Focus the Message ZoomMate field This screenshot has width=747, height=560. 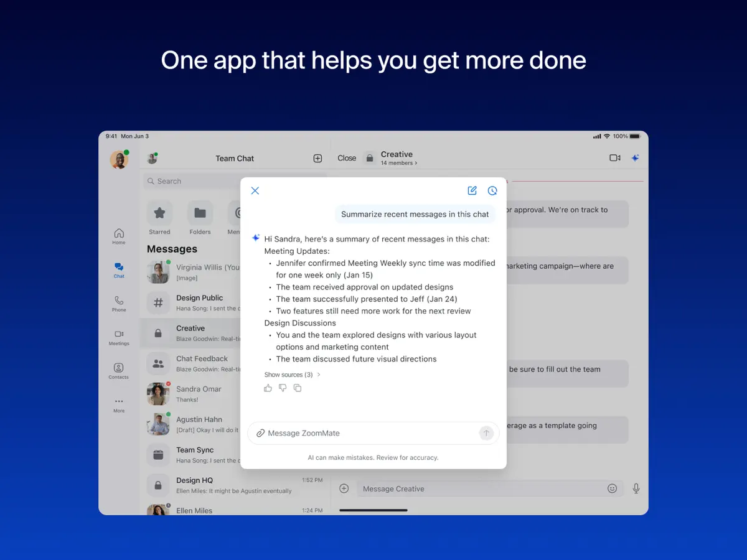374,433
